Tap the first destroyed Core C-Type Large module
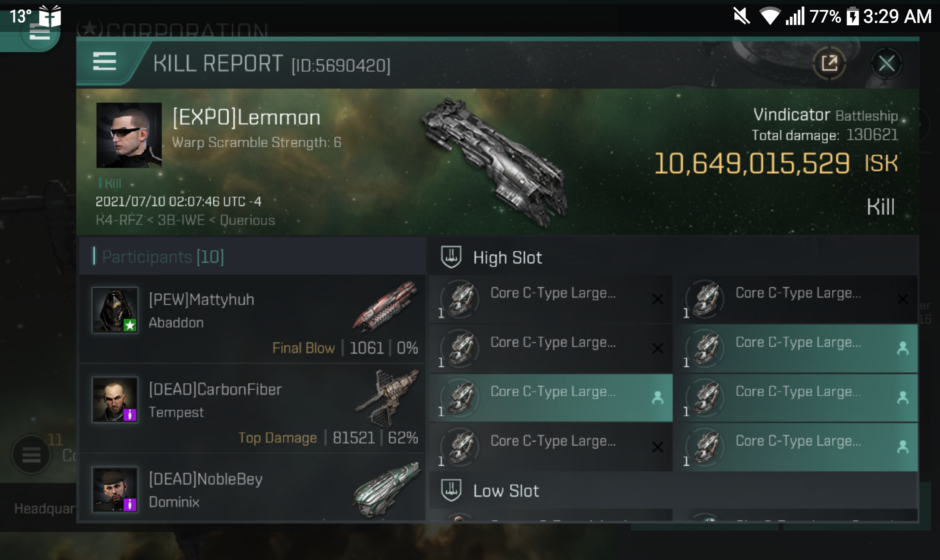940x560 pixels. point(551,299)
